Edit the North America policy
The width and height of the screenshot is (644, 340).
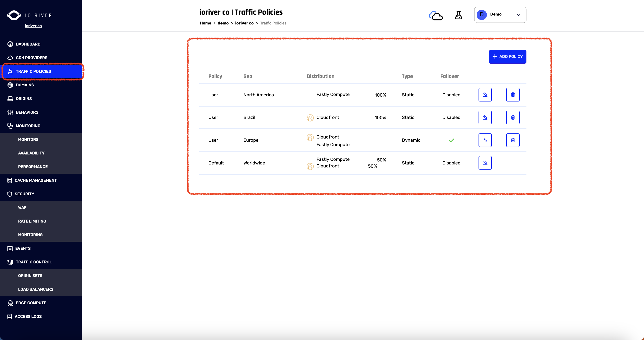pyautogui.click(x=485, y=95)
